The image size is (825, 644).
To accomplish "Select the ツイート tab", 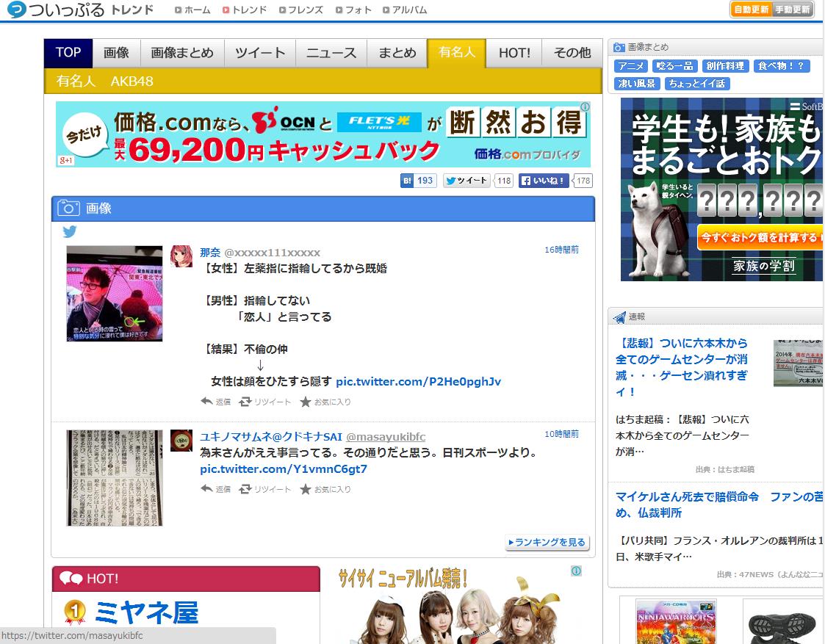I will coord(260,53).
